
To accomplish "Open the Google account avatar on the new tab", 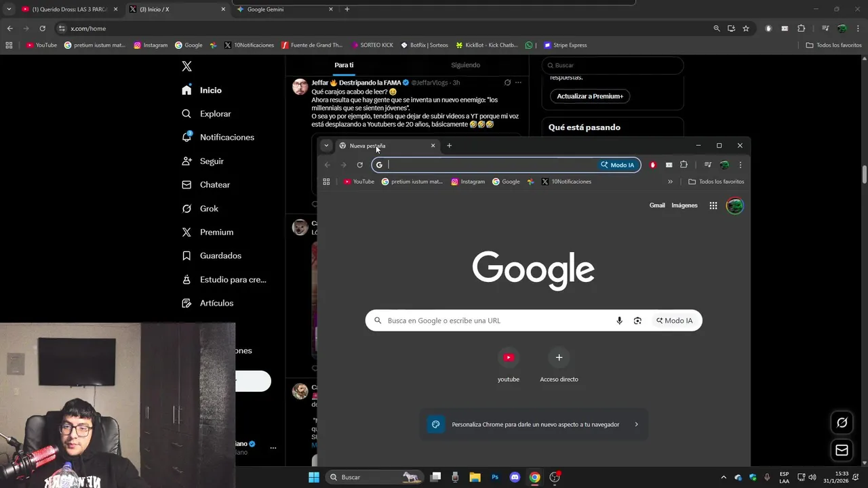I will 734,205.
